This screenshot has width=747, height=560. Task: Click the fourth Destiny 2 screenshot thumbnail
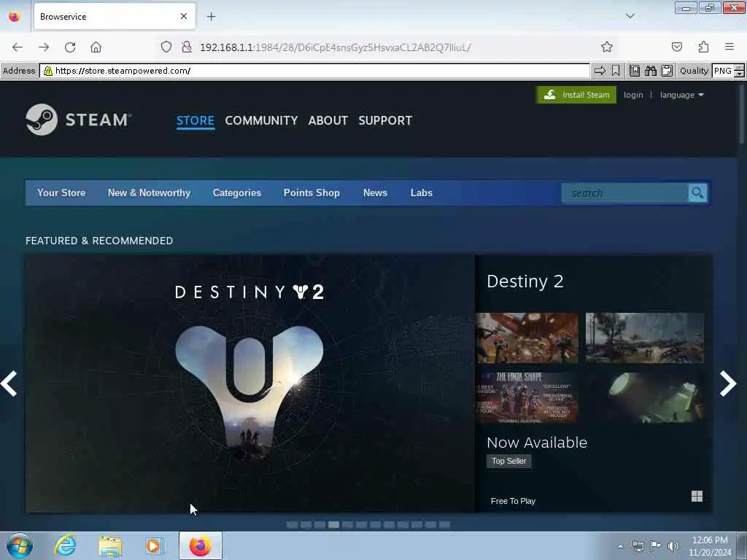(645, 397)
